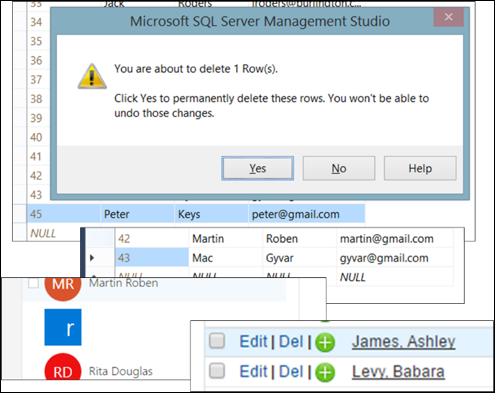Open the Levy, Babara name link

398,372
